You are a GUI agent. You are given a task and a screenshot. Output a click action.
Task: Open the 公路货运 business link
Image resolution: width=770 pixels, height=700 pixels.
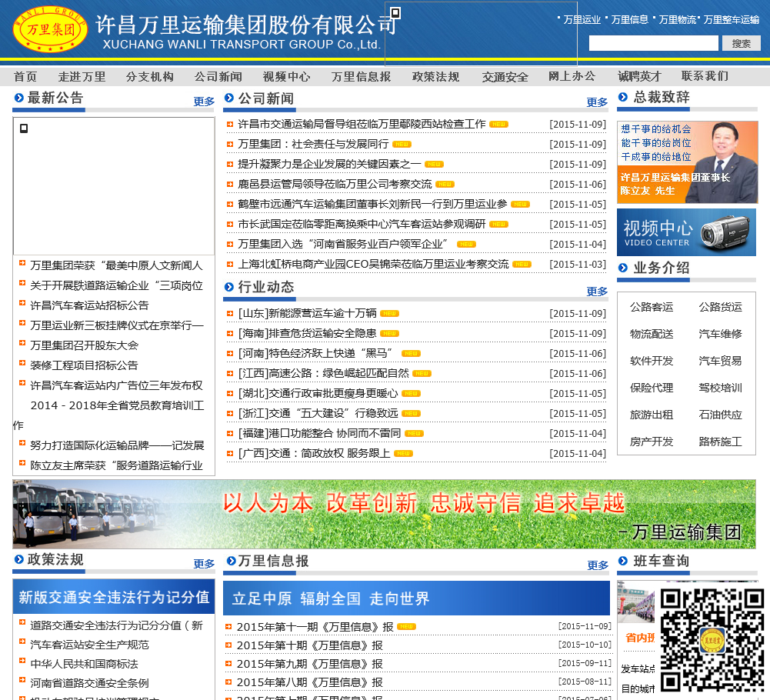[x=721, y=307]
